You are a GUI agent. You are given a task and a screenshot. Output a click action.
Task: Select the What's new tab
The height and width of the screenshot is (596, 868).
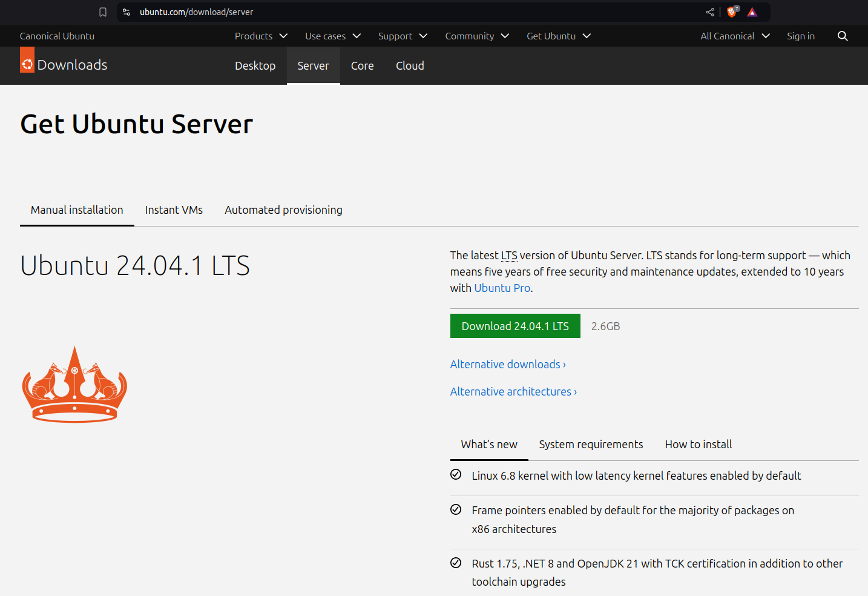coord(489,445)
